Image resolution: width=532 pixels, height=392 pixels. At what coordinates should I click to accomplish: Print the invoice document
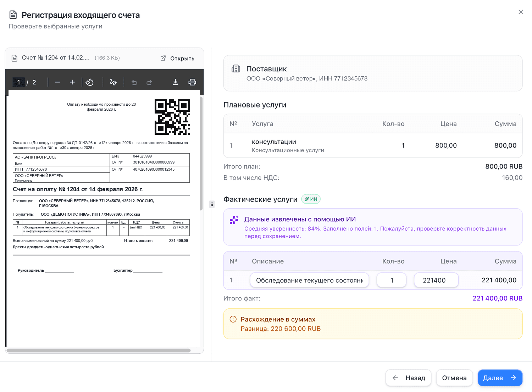(x=192, y=82)
